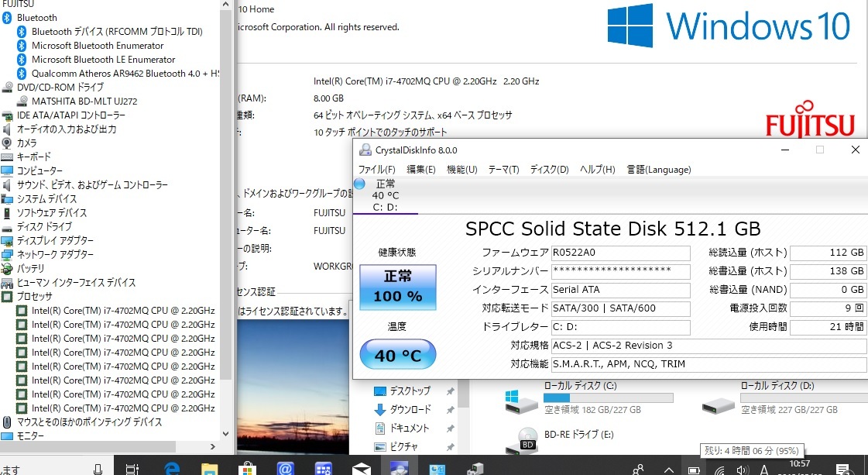The image size is (868, 475).
Task: Open the People icon in the taskbar
Action: coord(638,470)
